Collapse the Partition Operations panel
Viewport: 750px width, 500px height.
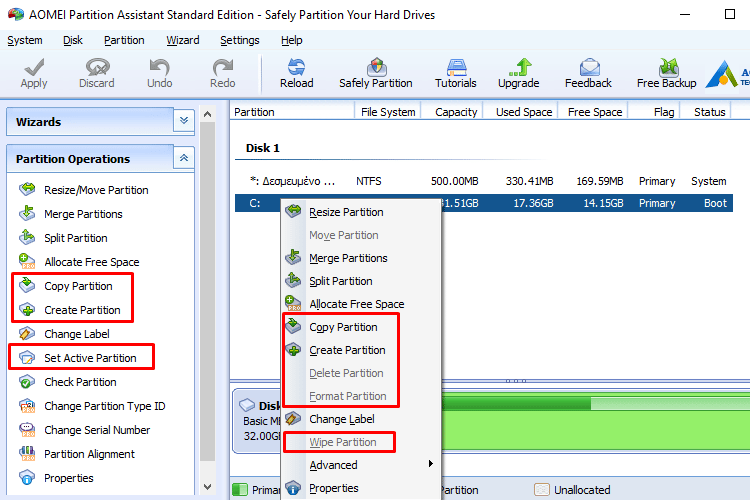(x=184, y=158)
